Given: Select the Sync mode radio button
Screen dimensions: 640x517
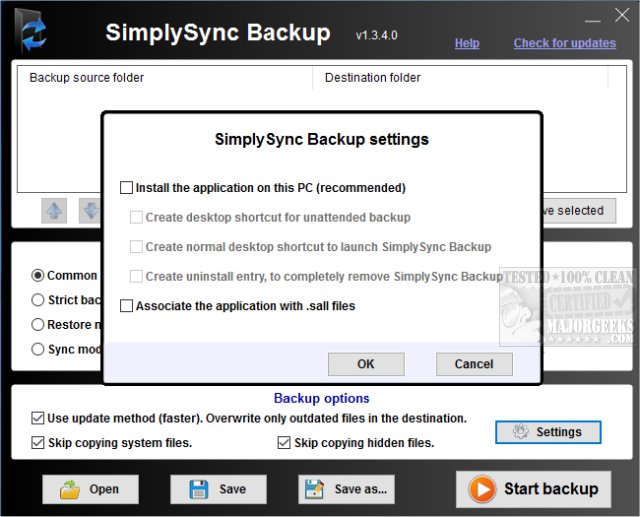Looking at the screenshot, I should (x=38, y=349).
